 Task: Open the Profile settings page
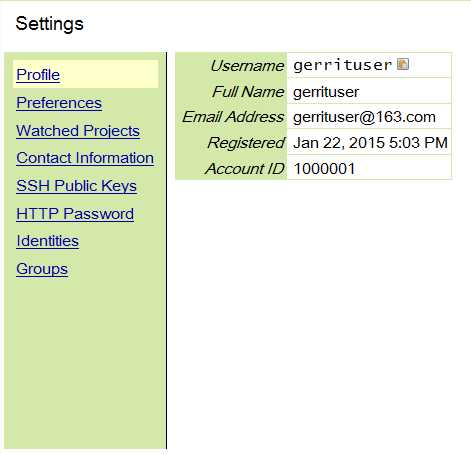point(38,75)
